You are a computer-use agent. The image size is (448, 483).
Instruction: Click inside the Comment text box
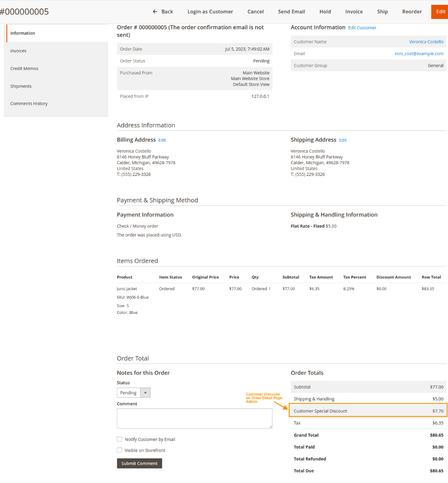pyautogui.click(x=195, y=418)
